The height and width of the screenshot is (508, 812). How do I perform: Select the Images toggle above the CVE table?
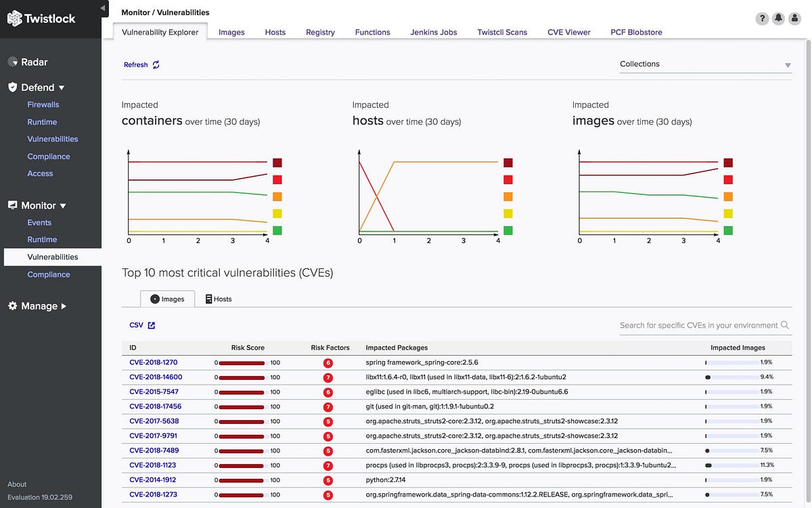(x=166, y=299)
